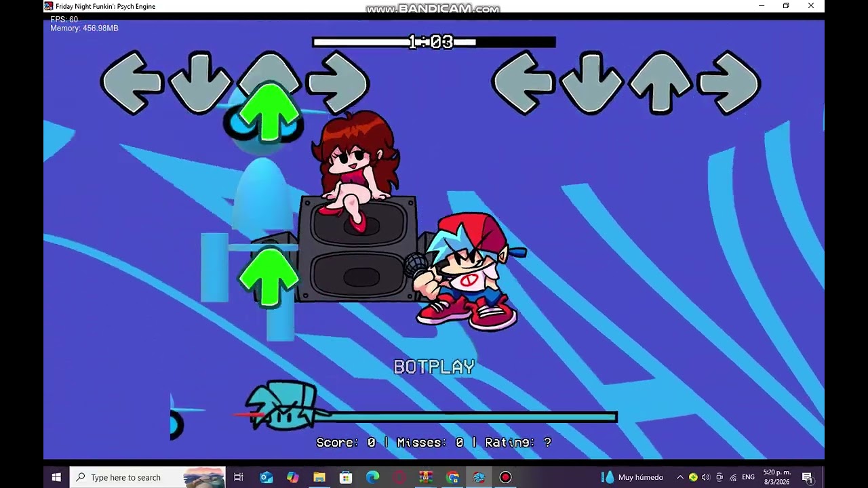Screen dimensions: 868x488
Task: Open File Explorer from the taskbar
Action: tap(319, 477)
